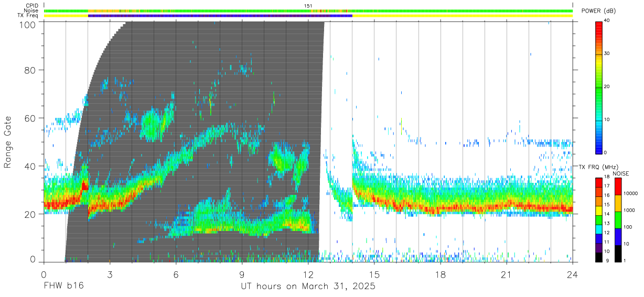644x297 pixels.
Task: Click the Range Gate axis title
Action: [8, 142]
